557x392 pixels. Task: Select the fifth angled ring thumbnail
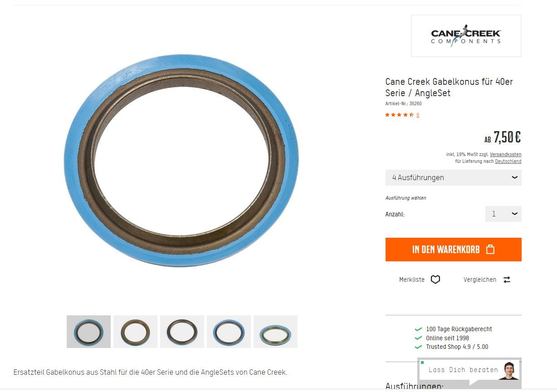[275, 332]
